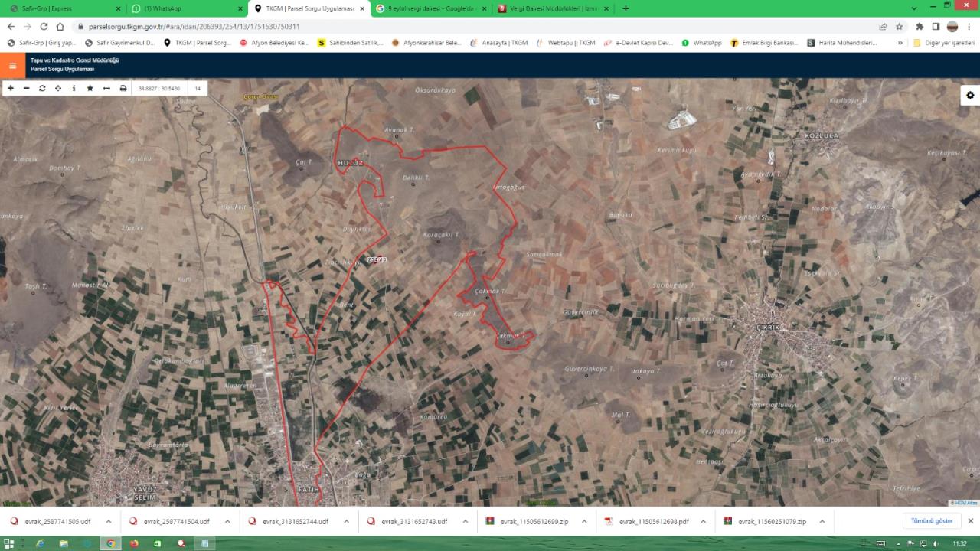This screenshot has height=551, width=980.
Task: Open downloaded file evrak_11505612698.pdf
Action: (x=646, y=521)
